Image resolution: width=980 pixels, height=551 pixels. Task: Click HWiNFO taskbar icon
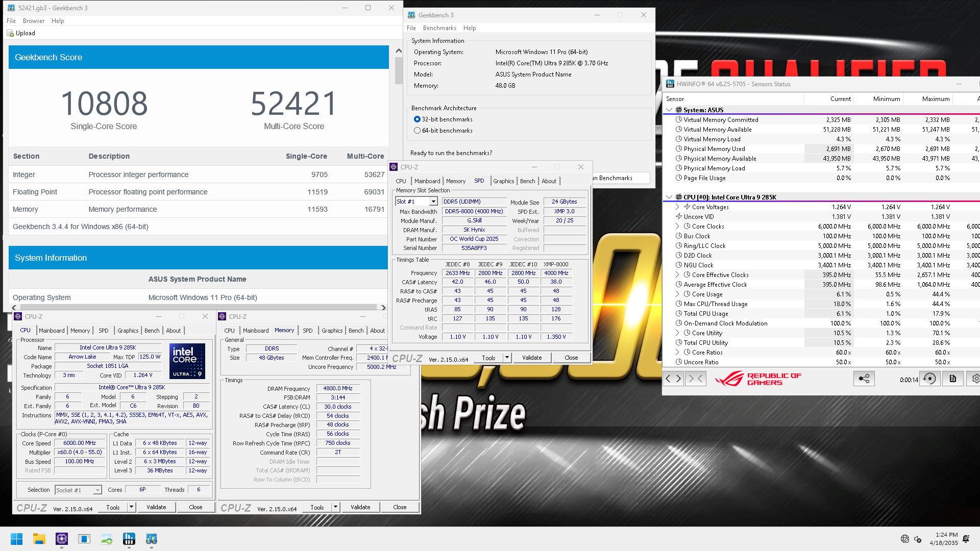point(129,539)
